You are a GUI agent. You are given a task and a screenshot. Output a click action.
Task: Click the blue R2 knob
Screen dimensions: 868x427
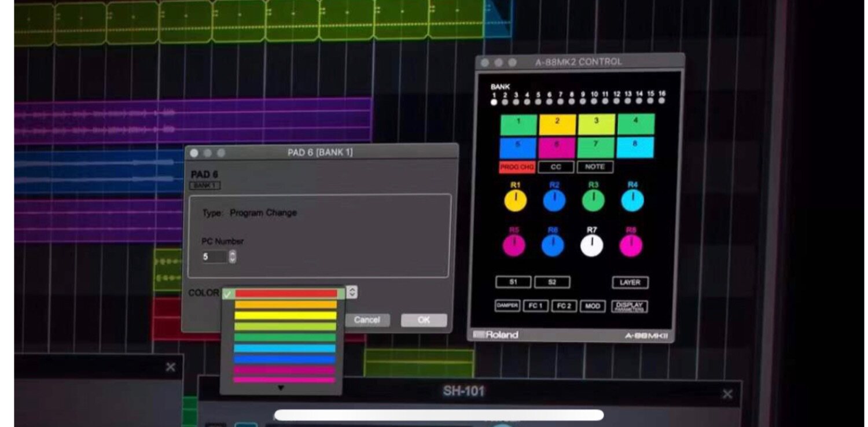point(554,200)
